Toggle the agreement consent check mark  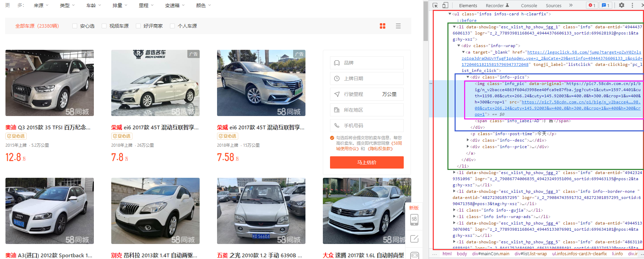(x=332, y=138)
